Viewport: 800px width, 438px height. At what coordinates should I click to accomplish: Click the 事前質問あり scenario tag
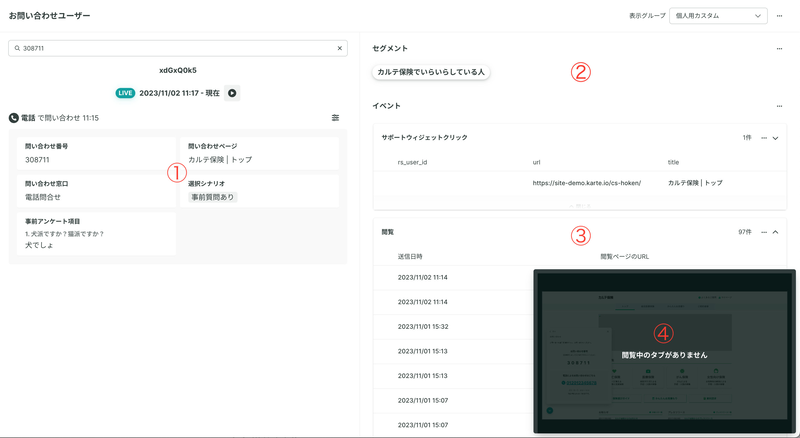tap(212, 197)
